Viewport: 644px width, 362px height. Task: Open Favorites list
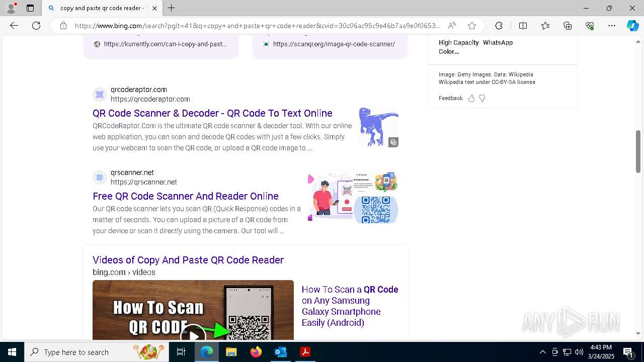[x=545, y=26]
